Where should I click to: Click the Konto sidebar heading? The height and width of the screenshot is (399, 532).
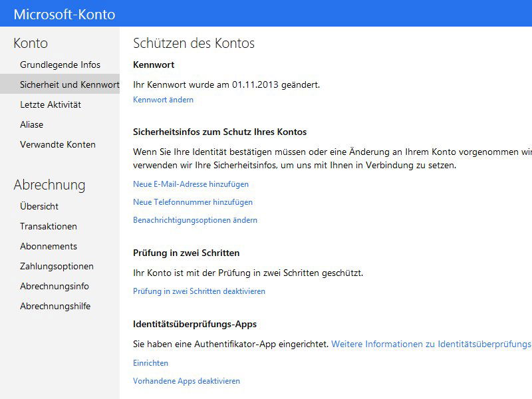pyautogui.click(x=31, y=43)
